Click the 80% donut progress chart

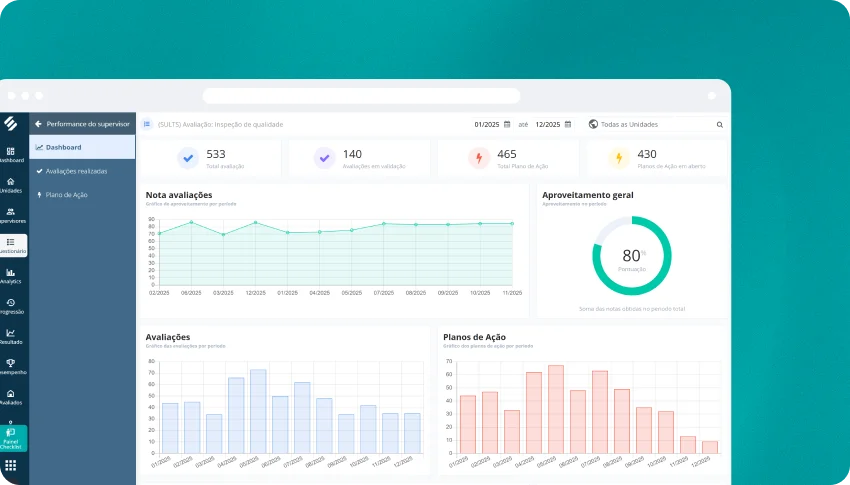coord(631,256)
